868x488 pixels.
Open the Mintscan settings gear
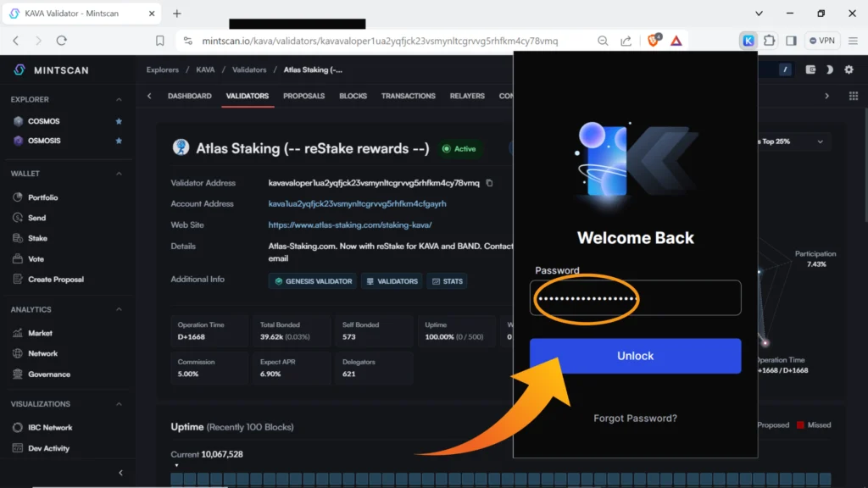coord(849,70)
